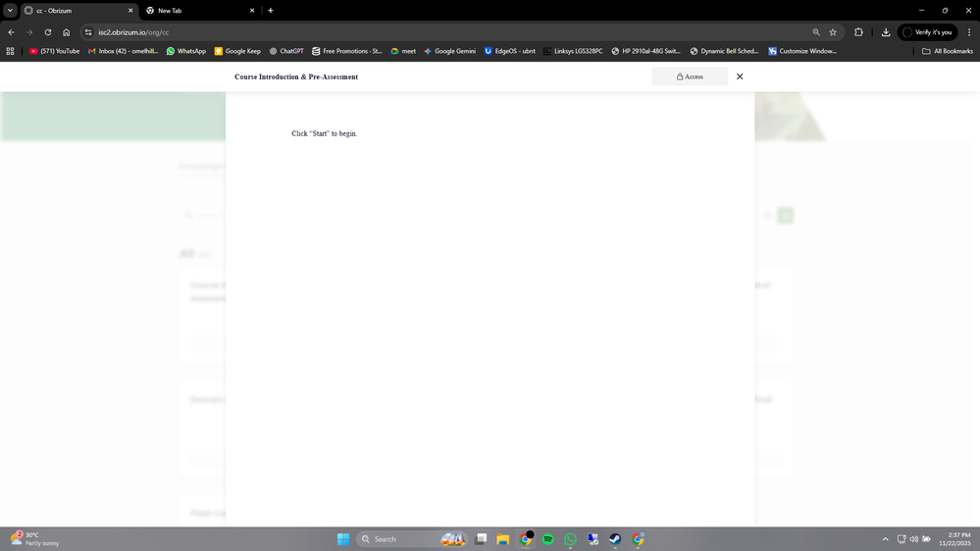Open battery status in system tray
Viewport: 980px width, 551px height.
(x=926, y=539)
